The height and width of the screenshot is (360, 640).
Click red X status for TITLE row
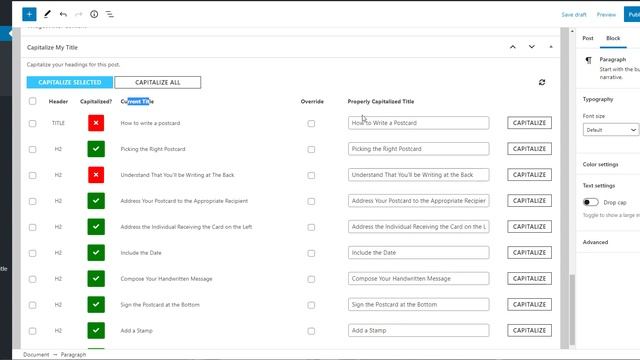(96, 123)
